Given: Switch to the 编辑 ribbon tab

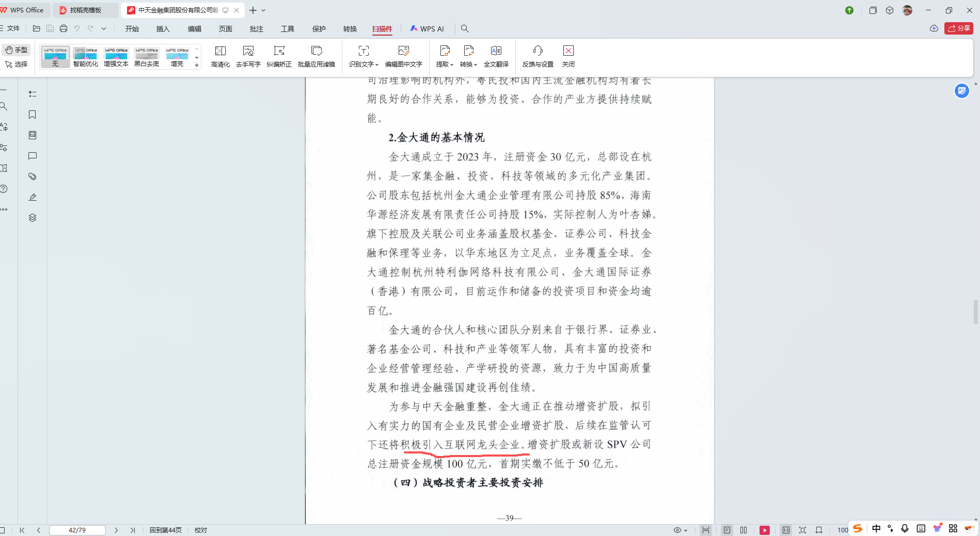Looking at the screenshot, I should 195,29.
